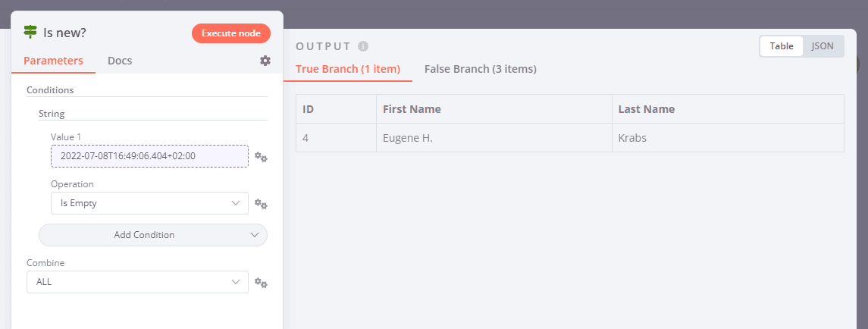This screenshot has height=329, width=868.
Task: Open parameter options gears beside Operation
Action: [261, 204]
